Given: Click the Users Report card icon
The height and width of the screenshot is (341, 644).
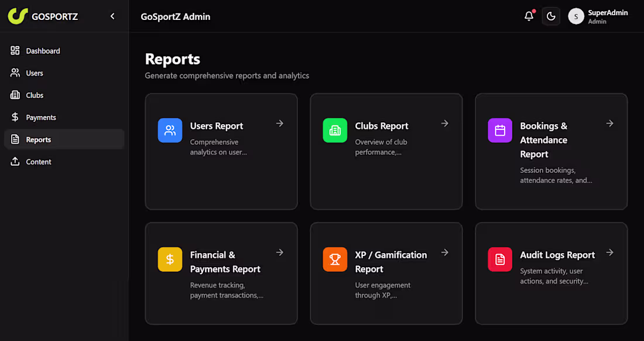Looking at the screenshot, I should (170, 130).
